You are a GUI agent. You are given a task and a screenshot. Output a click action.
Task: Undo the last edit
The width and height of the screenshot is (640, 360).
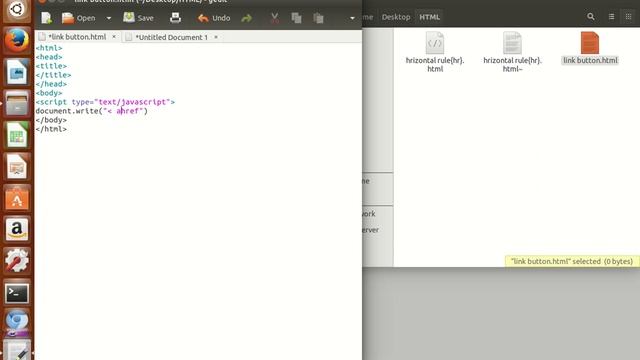(x=214, y=18)
